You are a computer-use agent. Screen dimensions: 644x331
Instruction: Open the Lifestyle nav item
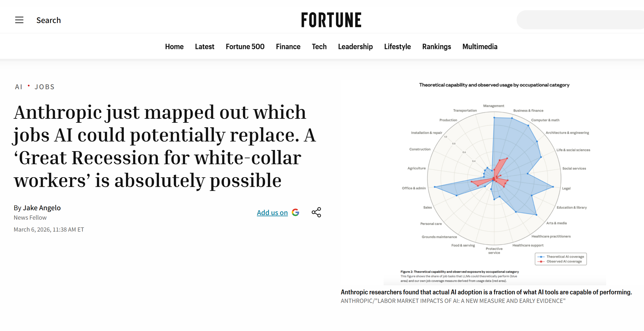[397, 47]
